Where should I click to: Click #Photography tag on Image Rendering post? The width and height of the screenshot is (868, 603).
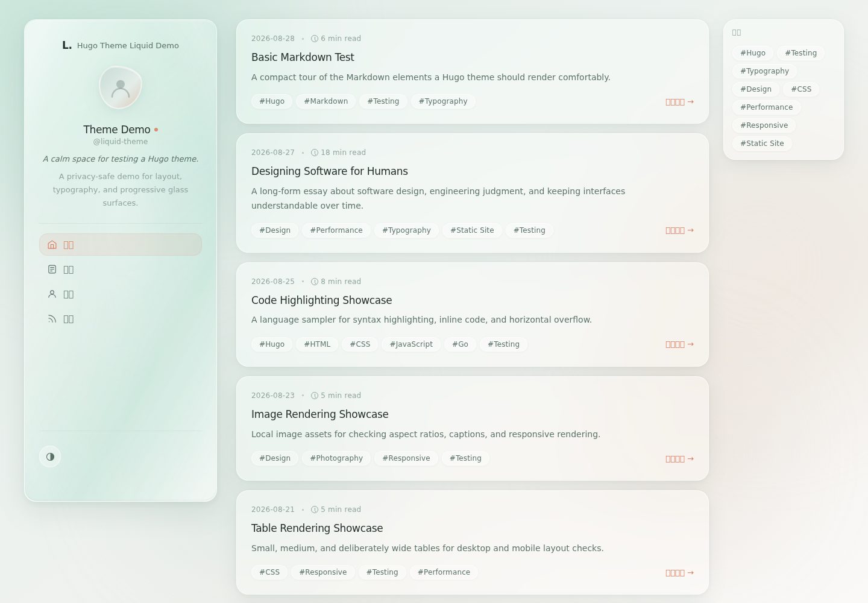pos(336,458)
